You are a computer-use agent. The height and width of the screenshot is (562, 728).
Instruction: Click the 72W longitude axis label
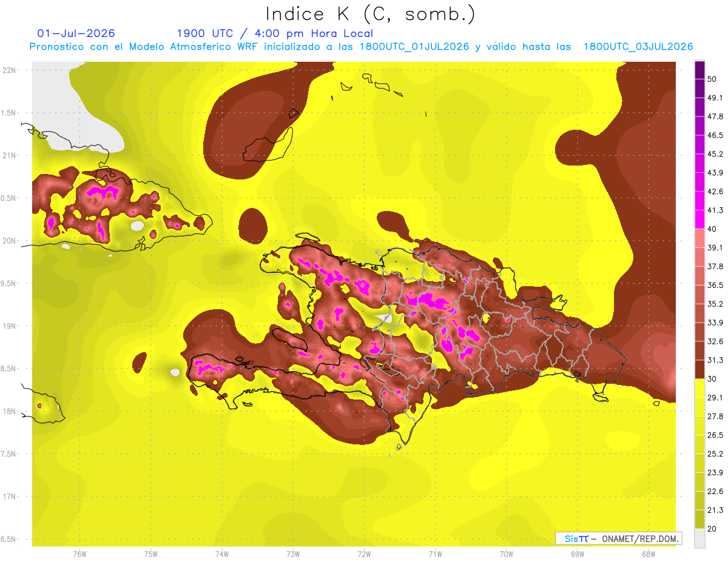coord(364,554)
